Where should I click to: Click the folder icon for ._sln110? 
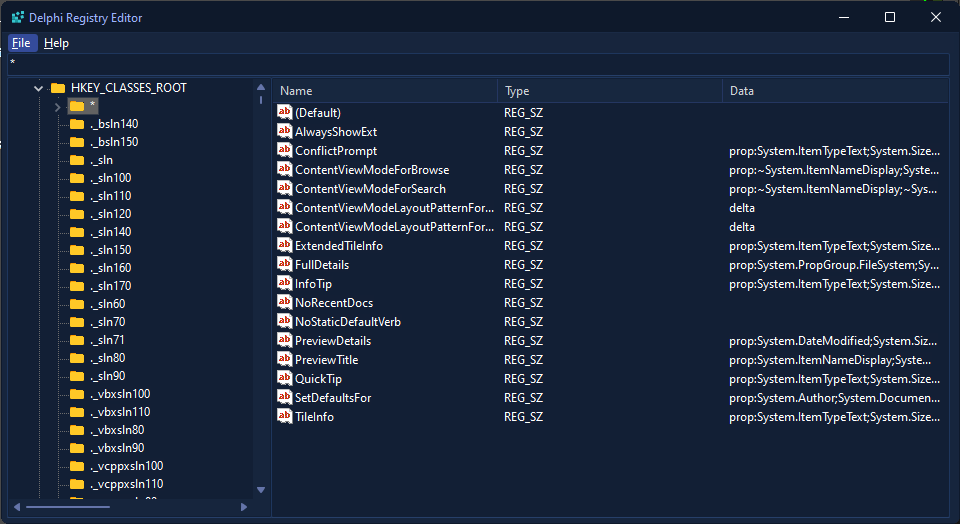pyautogui.click(x=77, y=196)
